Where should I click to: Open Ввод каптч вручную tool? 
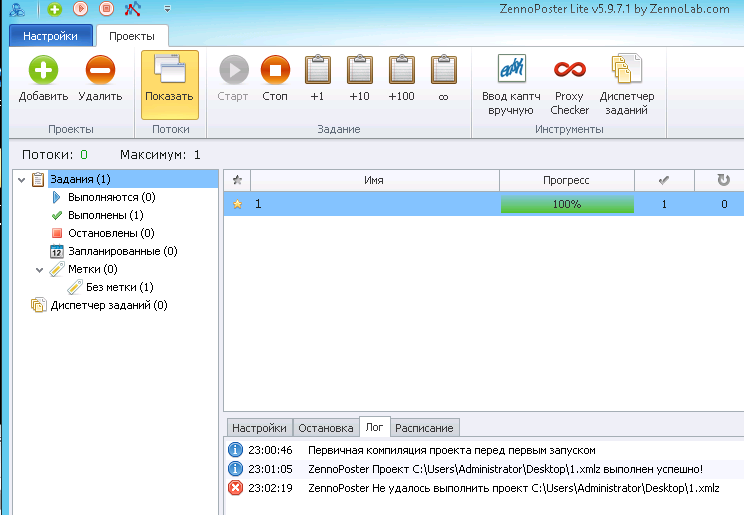coord(511,85)
